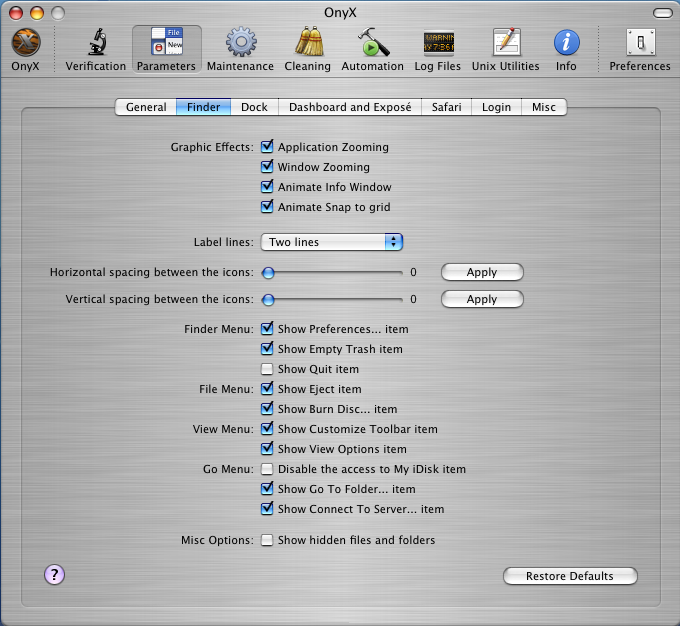
Task: Click the Horizontal spacing slider knob
Action: tap(268, 272)
